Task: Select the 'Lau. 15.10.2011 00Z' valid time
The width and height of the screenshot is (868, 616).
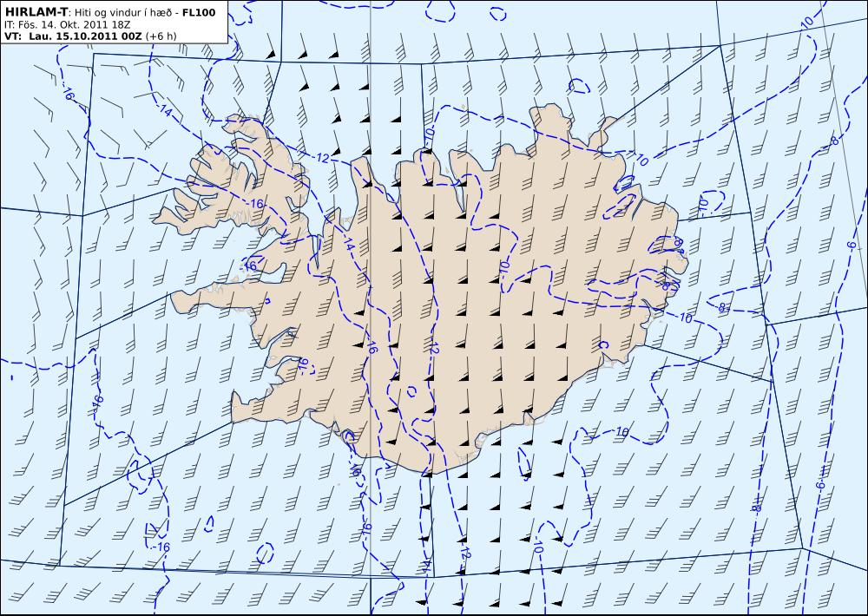Action: click(86, 36)
